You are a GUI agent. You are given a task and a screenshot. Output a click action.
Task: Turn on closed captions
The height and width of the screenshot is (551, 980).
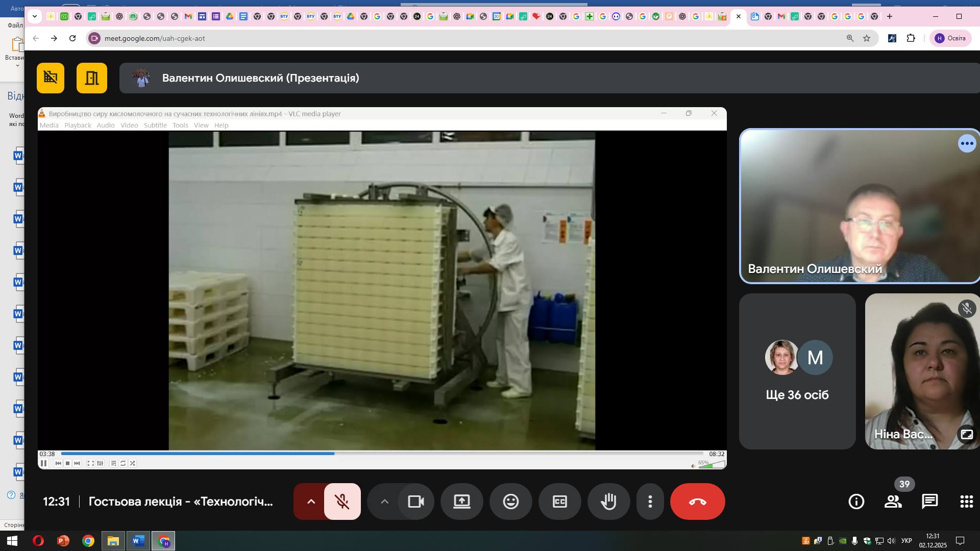[x=559, y=502]
